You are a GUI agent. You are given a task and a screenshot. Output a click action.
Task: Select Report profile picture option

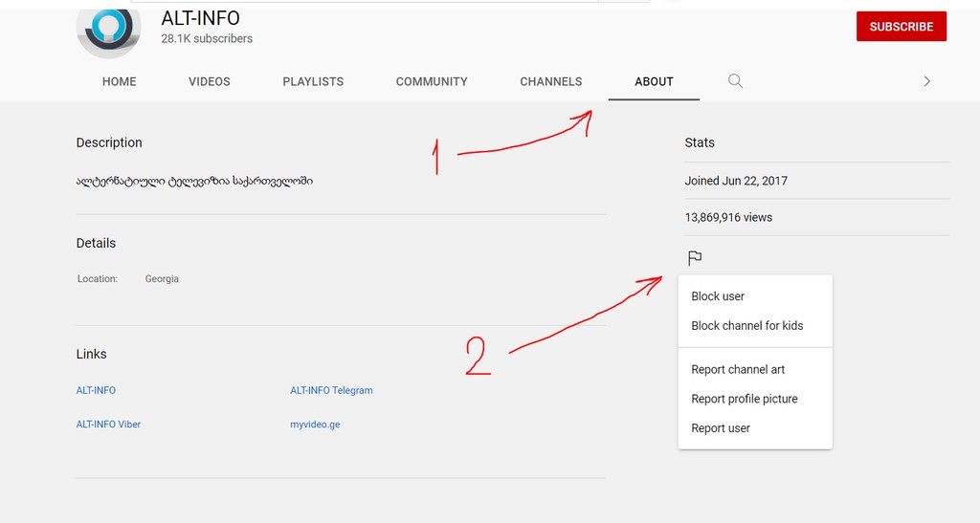[755, 399]
